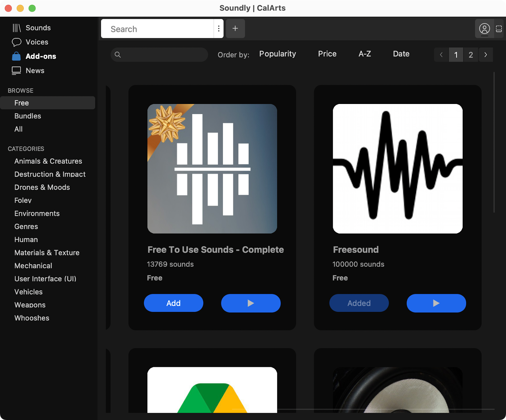Viewport: 506px width, 420px height.
Task: Open Drones & Moods category
Action: pyautogui.click(x=42, y=187)
